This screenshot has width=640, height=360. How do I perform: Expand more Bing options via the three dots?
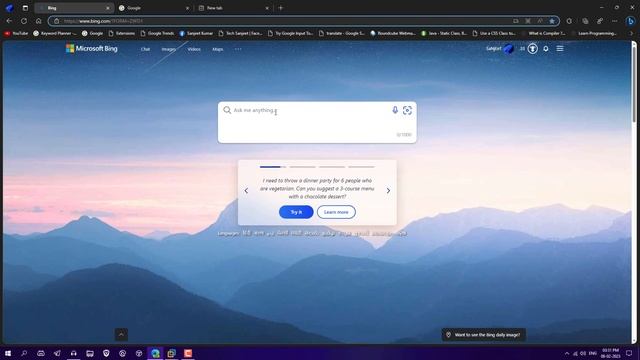238,49
